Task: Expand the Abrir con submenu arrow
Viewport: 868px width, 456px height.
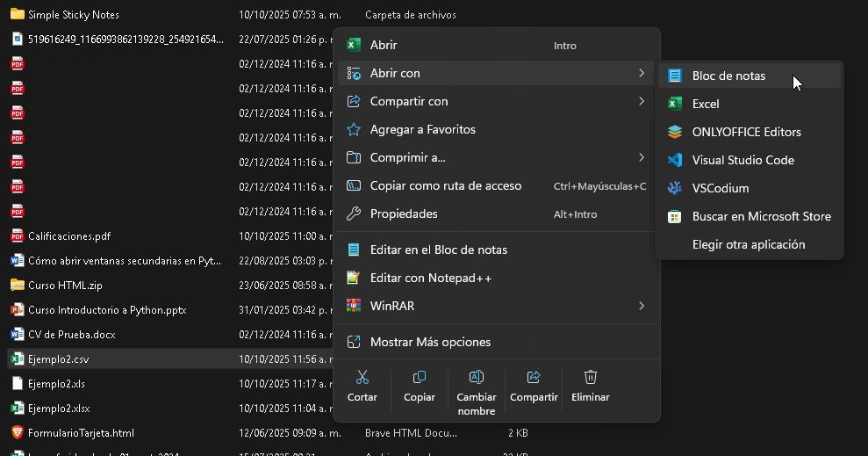Action: [x=641, y=73]
